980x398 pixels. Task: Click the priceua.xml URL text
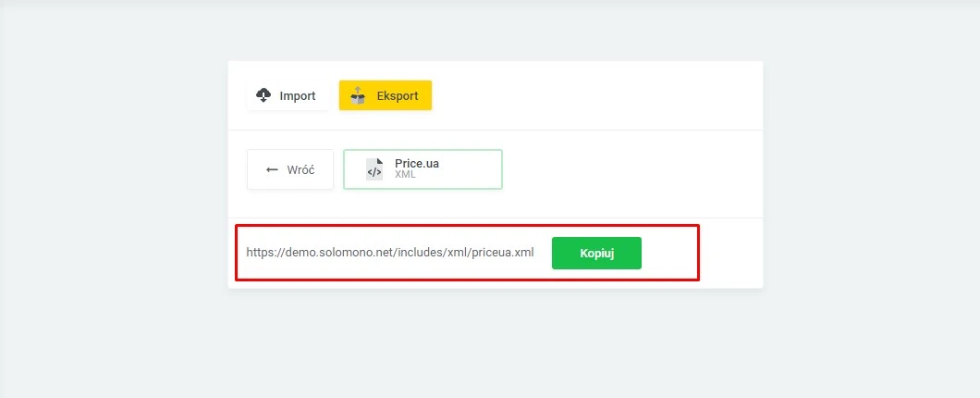390,253
